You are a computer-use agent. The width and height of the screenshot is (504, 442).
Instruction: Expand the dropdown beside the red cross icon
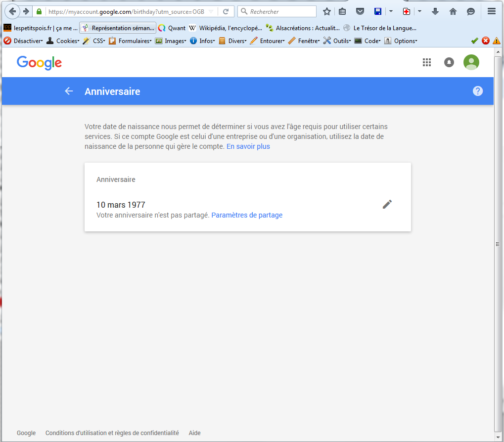419,11
